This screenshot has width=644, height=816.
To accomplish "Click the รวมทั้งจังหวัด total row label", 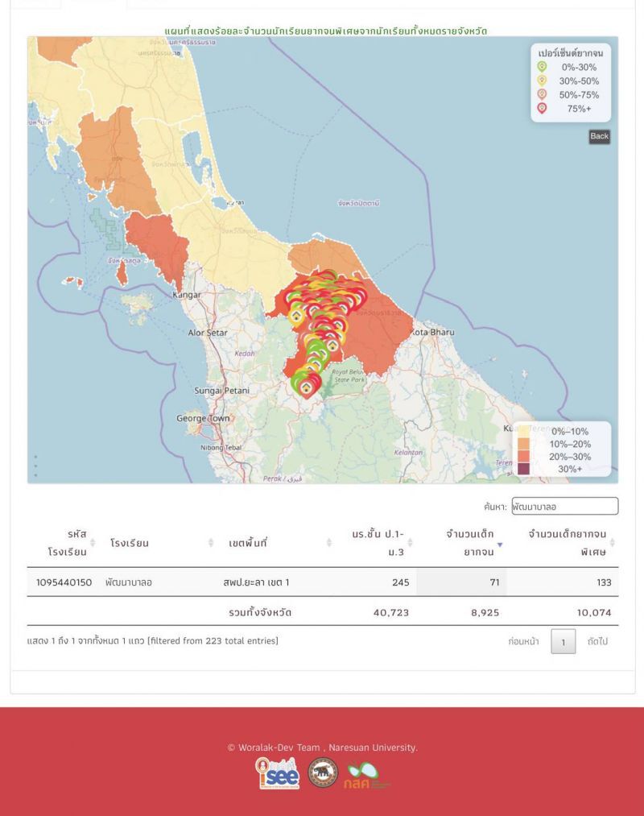I will coord(260,612).
